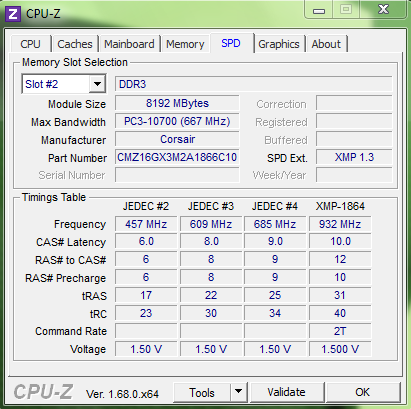Screen dimensions: 411x409
Task: Go to the About tab
Action: coord(326,44)
